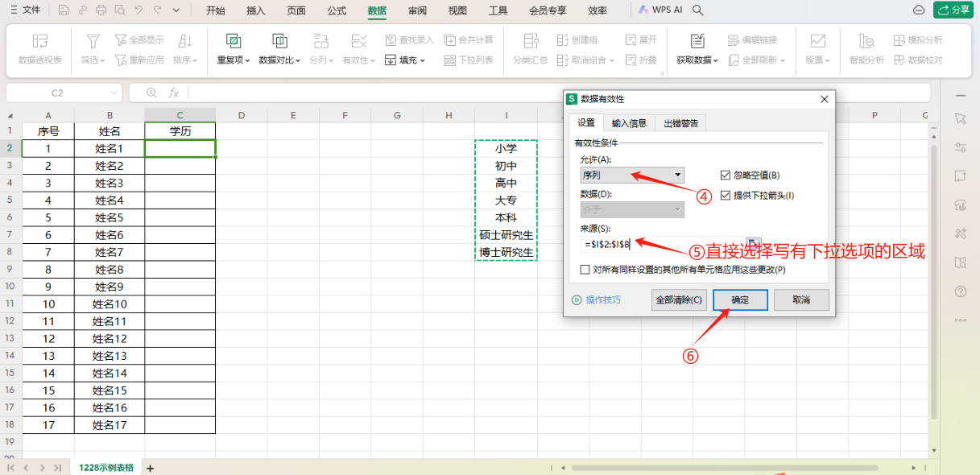The height and width of the screenshot is (475, 980).
Task: Click the 取消 button in dialog
Action: (x=801, y=299)
